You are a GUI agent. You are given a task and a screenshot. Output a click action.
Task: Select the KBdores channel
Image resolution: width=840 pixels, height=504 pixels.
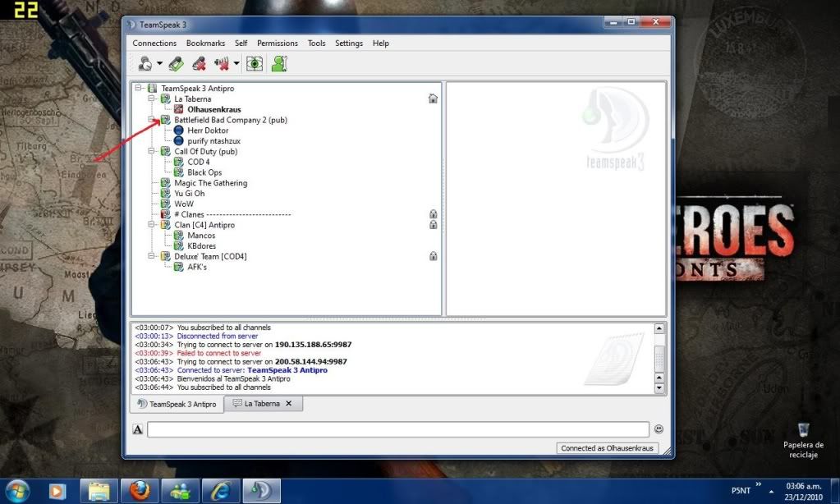click(202, 245)
